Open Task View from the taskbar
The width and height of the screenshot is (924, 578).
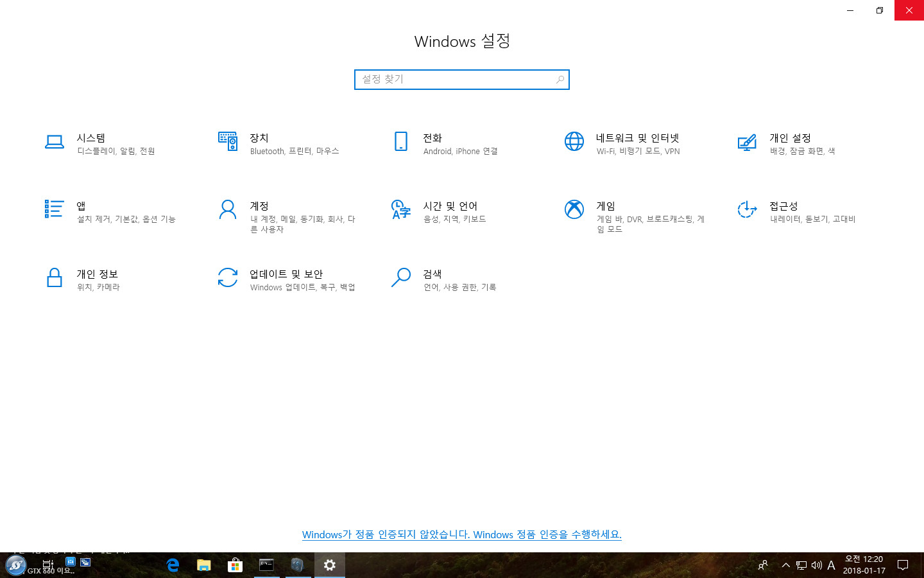point(47,565)
